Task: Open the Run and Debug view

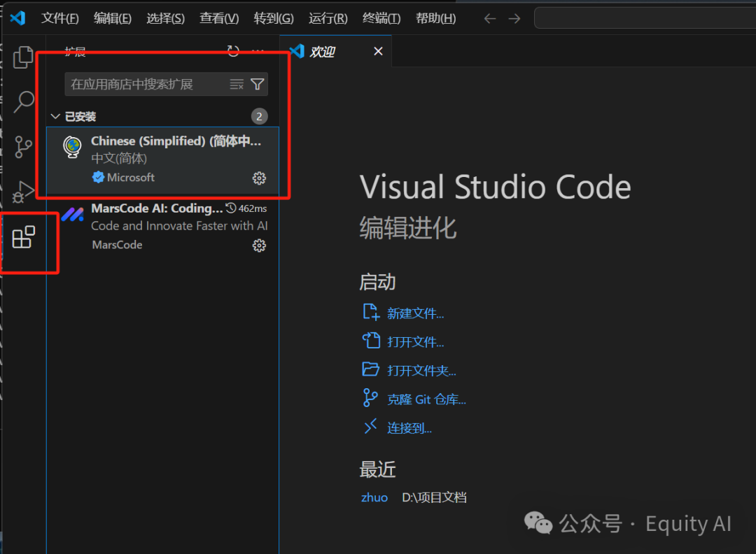Action: [x=24, y=192]
